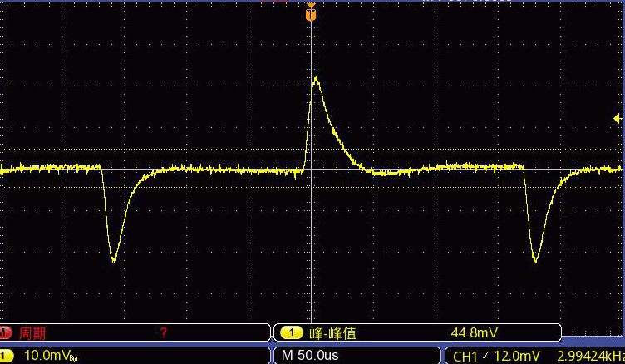Image resolution: width=625 pixels, height=364 pixels.
Task: Click the 44.8mV peak-to-peak reading
Action: coord(474,332)
